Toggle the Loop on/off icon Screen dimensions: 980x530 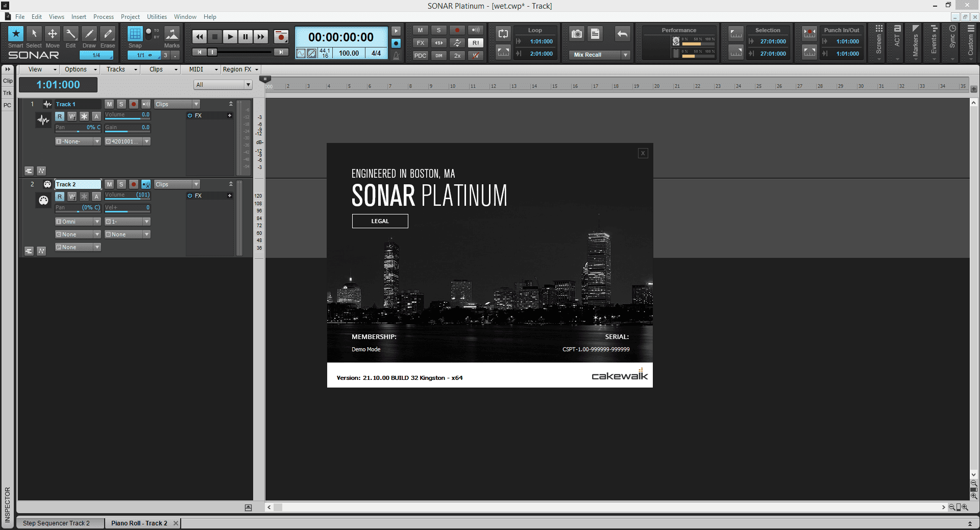(x=503, y=34)
